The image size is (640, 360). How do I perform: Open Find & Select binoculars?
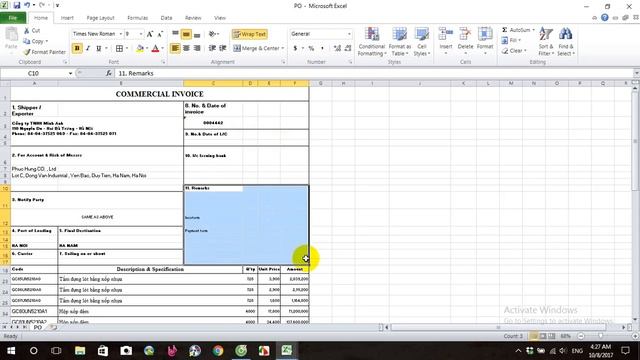(x=566, y=41)
